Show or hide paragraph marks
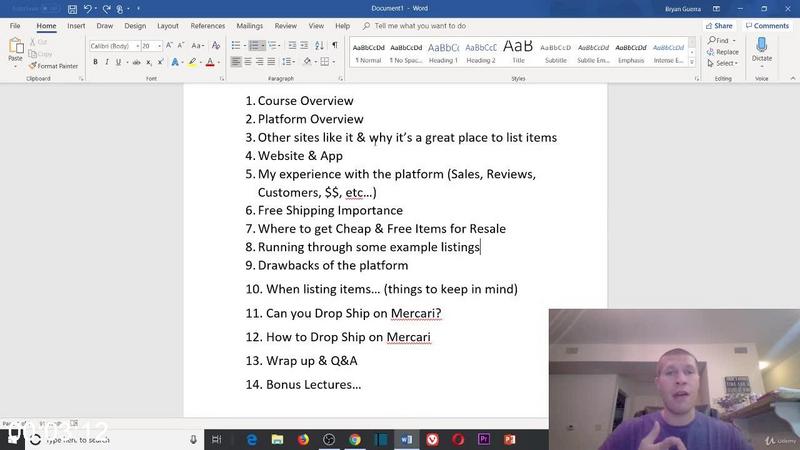The image size is (800, 450). 335,45
